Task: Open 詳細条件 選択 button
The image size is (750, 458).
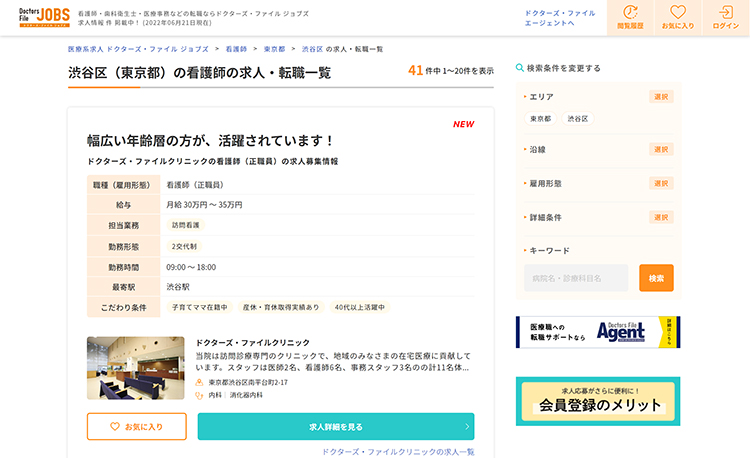Action: click(x=661, y=217)
